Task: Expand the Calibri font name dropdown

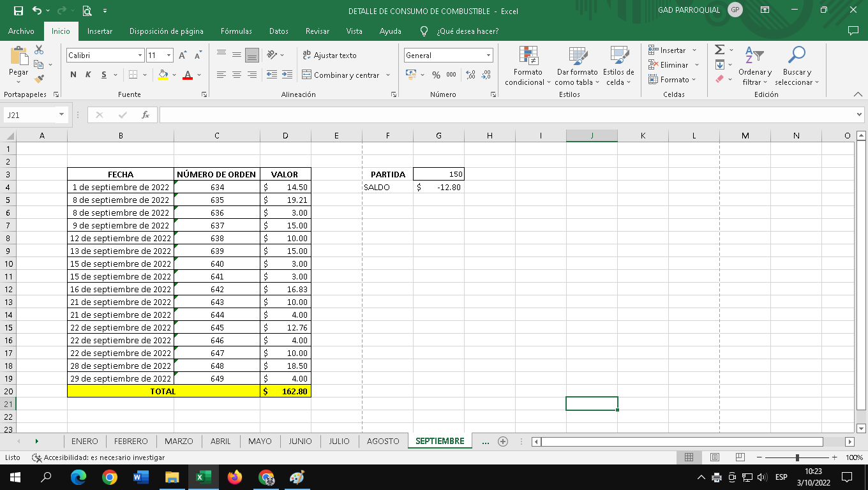Action: [140, 56]
